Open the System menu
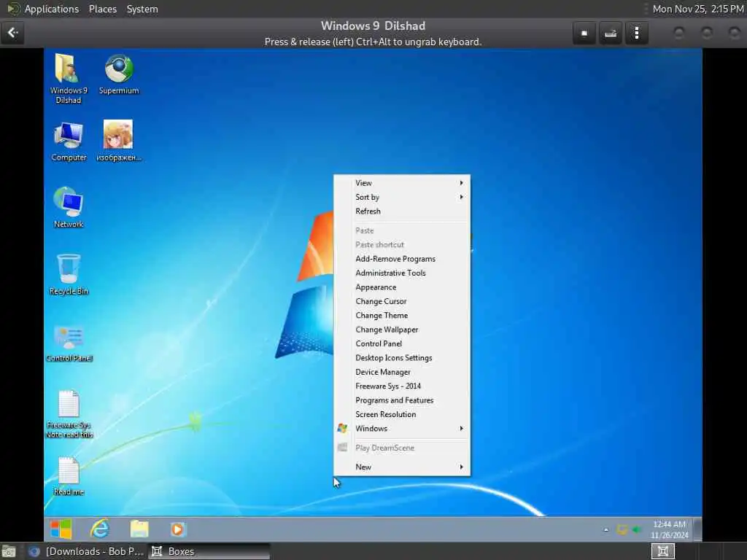 pyautogui.click(x=142, y=9)
